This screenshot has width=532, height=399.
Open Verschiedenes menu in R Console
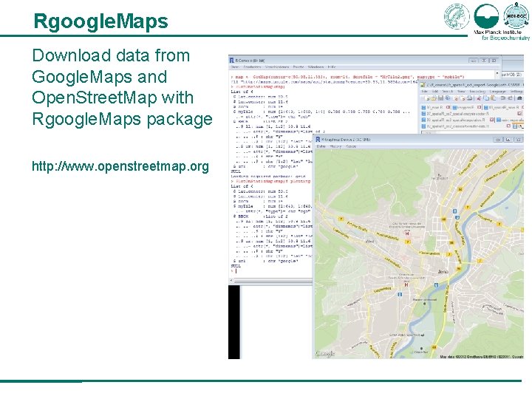[x=277, y=66]
